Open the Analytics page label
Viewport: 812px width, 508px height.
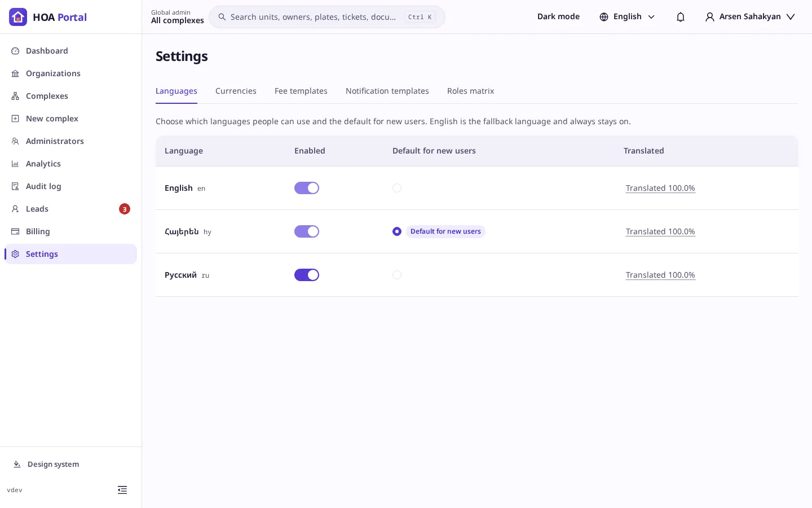point(43,164)
